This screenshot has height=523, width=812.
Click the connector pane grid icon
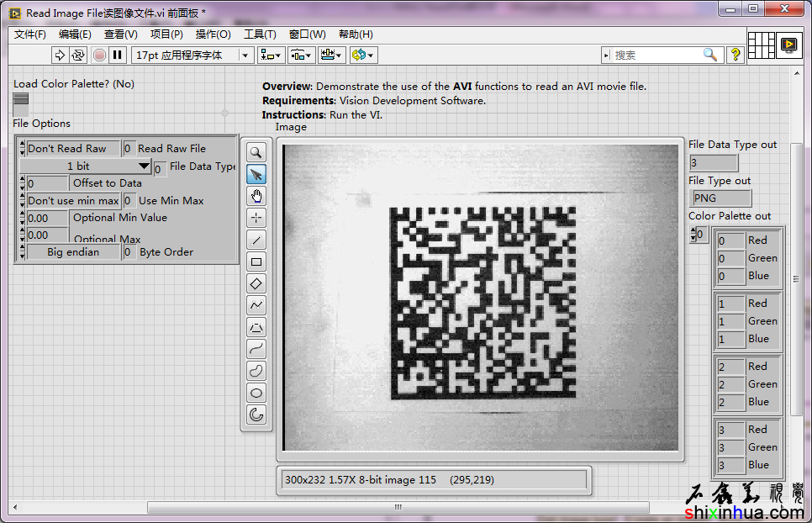click(x=762, y=45)
